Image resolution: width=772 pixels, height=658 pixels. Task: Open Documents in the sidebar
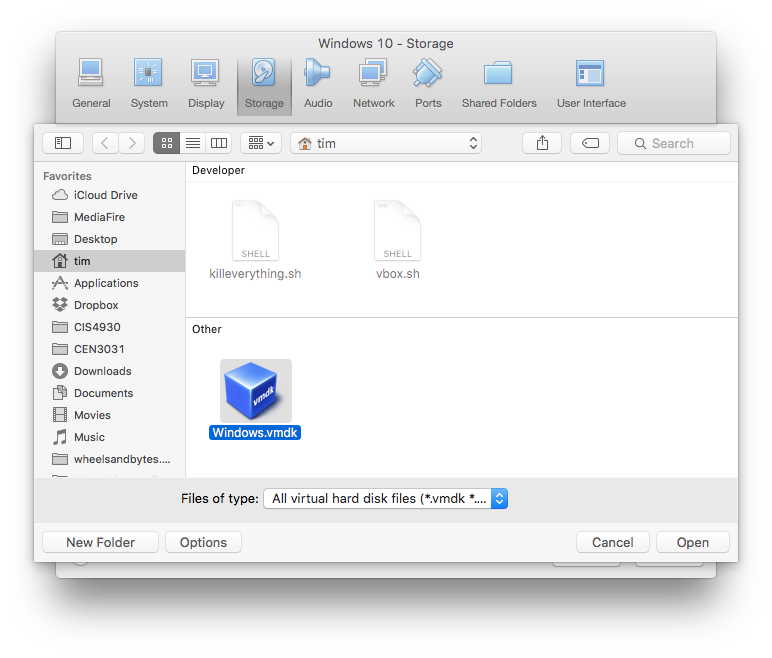109,393
